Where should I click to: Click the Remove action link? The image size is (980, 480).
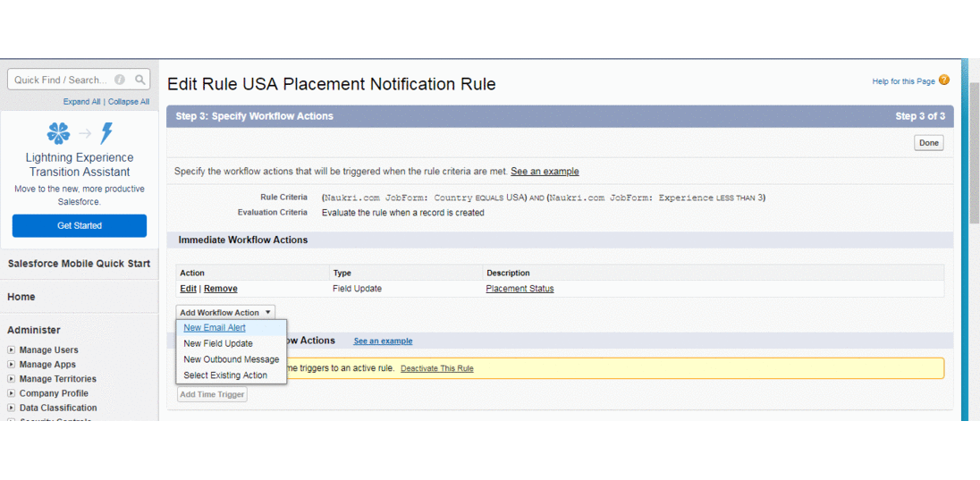coord(221,289)
